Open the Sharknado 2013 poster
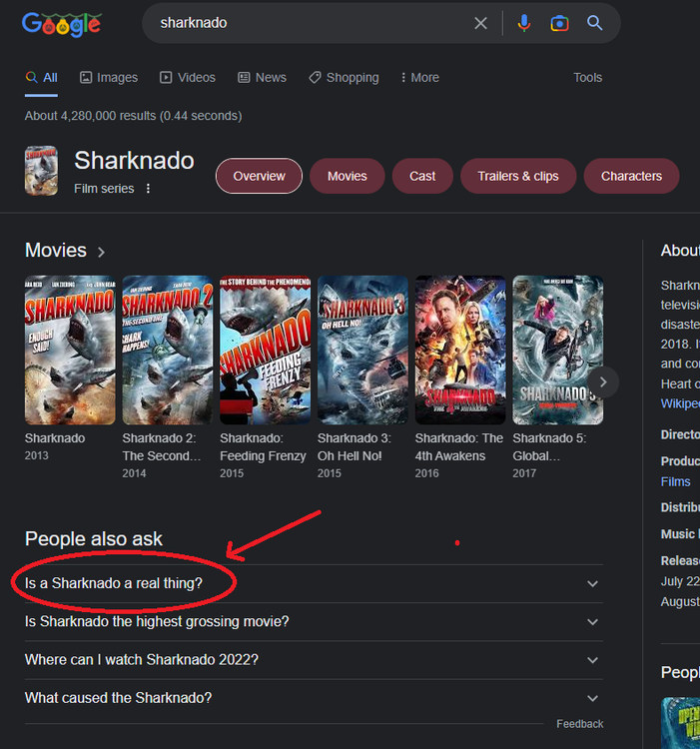700x749 pixels. click(x=70, y=351)
